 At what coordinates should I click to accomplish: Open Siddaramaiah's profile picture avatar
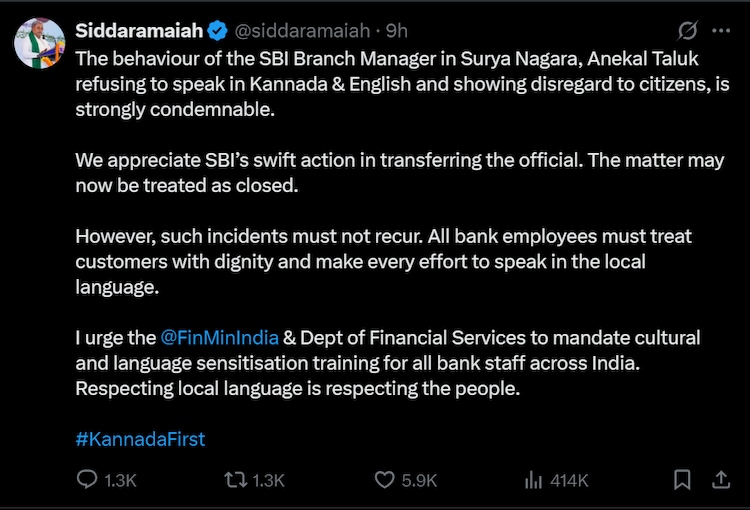pyautogui.click(x=39, y=42)
